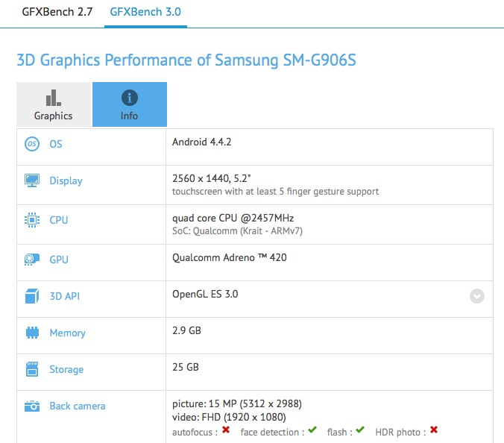Expand the OpenGL ES 3.0 details arrow

[477, 296]
